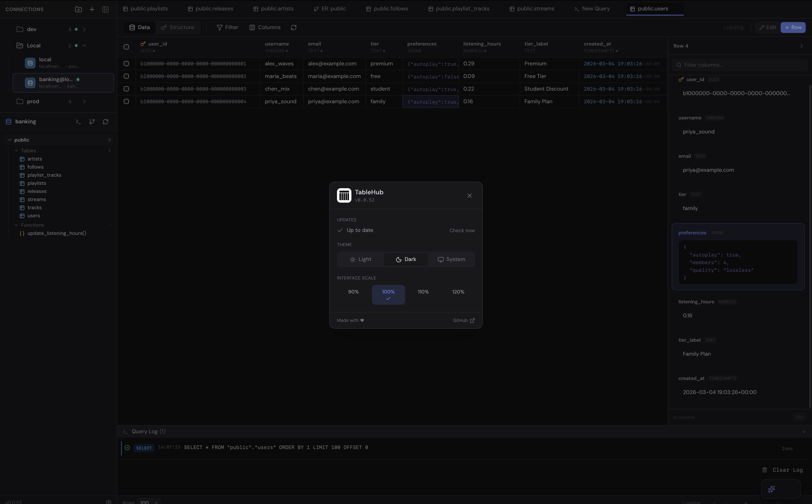This screenshot has width=812, height=504.
Task: Create a new connection folder
Action: pos(78,9)
